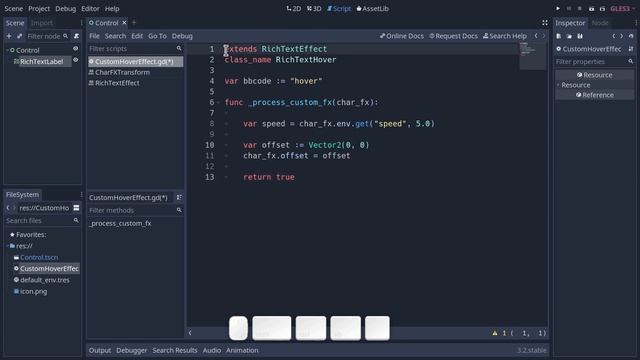Open the Output bottom panel

tap(100, 350)
